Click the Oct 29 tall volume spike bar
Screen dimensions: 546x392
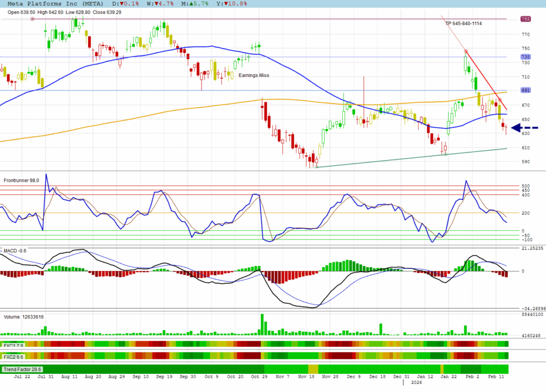coord(262,324)
